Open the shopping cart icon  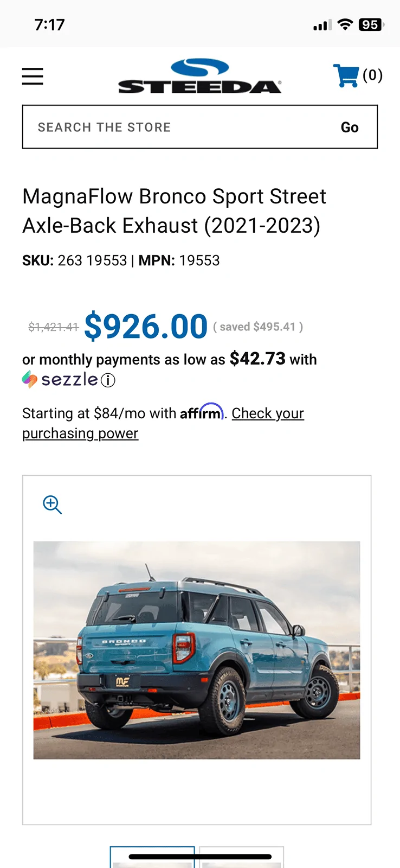tap(346, 76)
